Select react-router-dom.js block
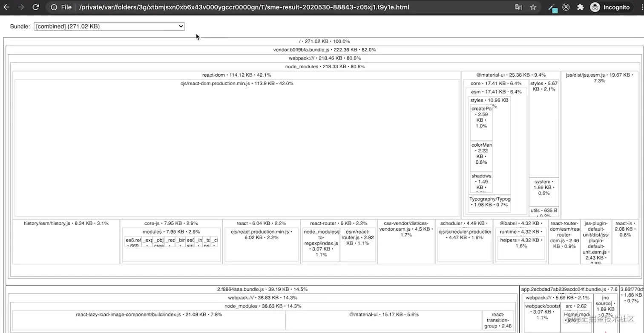 pyautogui.click(x=564, y=242)
